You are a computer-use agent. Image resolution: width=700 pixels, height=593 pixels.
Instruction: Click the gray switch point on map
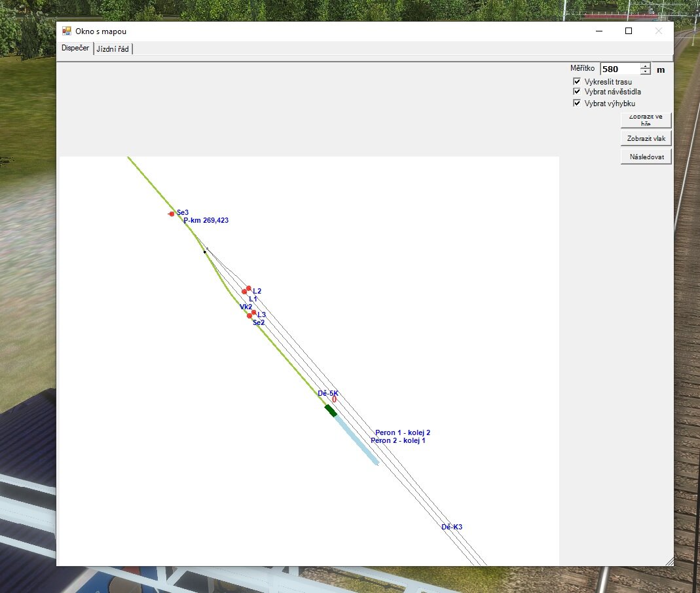click(207, 248)
